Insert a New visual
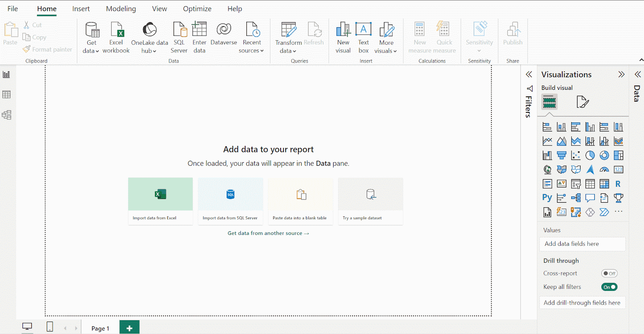 click(x=343, y=37)
